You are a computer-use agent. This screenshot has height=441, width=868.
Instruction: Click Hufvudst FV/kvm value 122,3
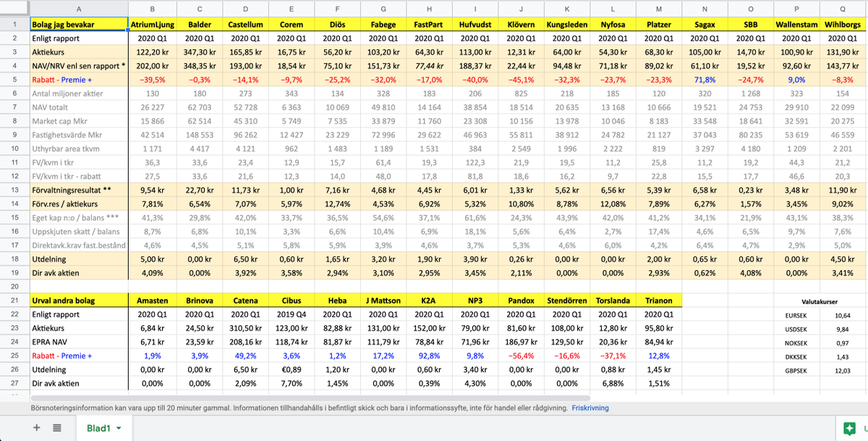475,161
